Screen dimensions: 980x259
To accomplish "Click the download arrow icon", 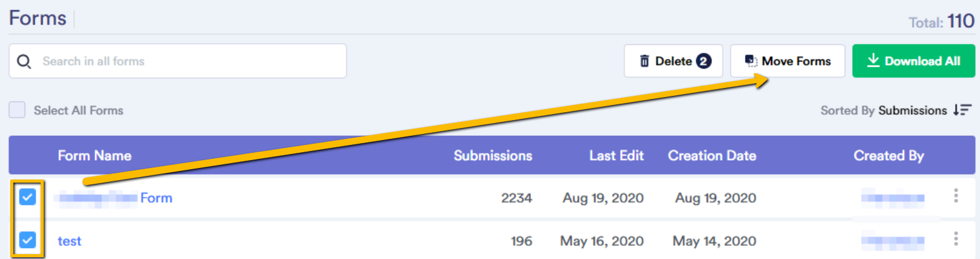I will tap(873, 61).
